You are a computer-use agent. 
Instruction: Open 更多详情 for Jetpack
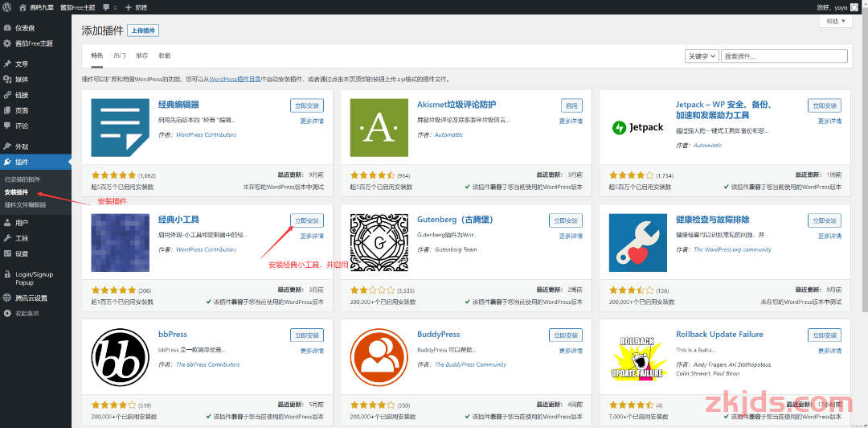(829, 121)
